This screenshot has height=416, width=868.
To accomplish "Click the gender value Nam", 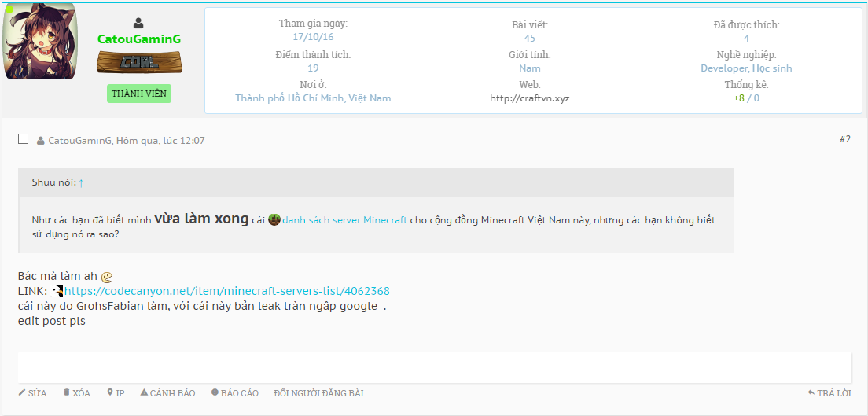I will (530, 68).
